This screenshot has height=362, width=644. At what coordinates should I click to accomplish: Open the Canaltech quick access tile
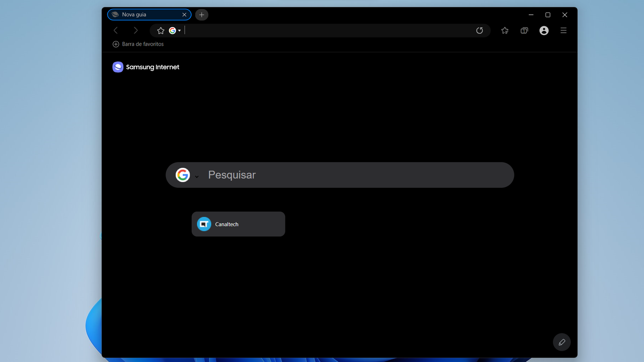point(238,224)
